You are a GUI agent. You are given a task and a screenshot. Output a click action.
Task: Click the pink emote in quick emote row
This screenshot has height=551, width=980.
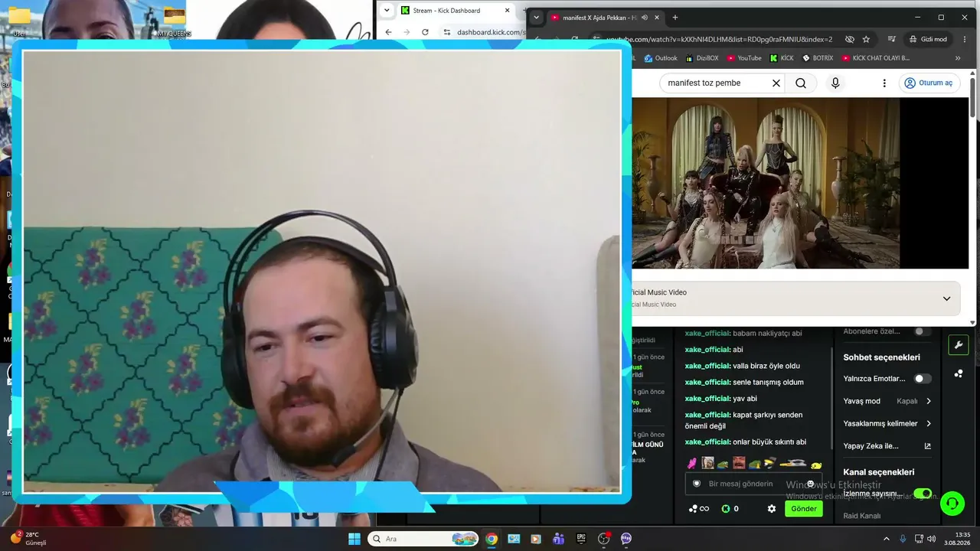(x=692, y=463)
